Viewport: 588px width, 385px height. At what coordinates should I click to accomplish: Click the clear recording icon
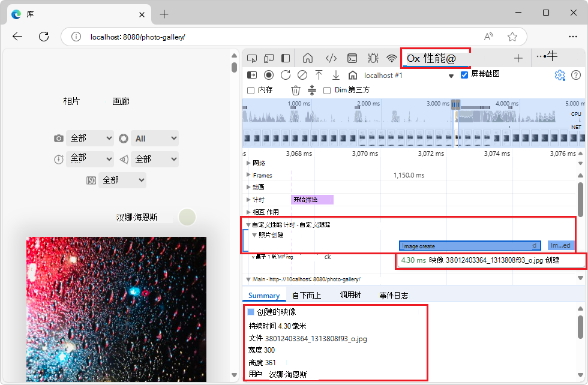tap(301, 75)
